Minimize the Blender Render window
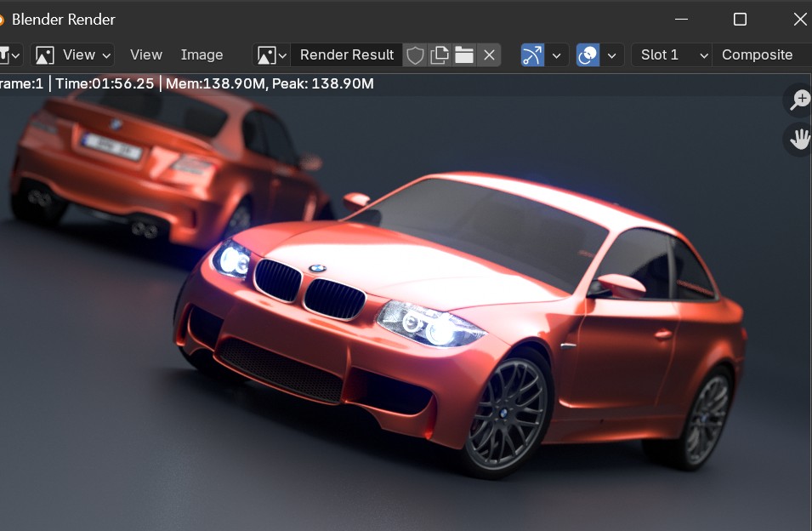 pos(682,20)
